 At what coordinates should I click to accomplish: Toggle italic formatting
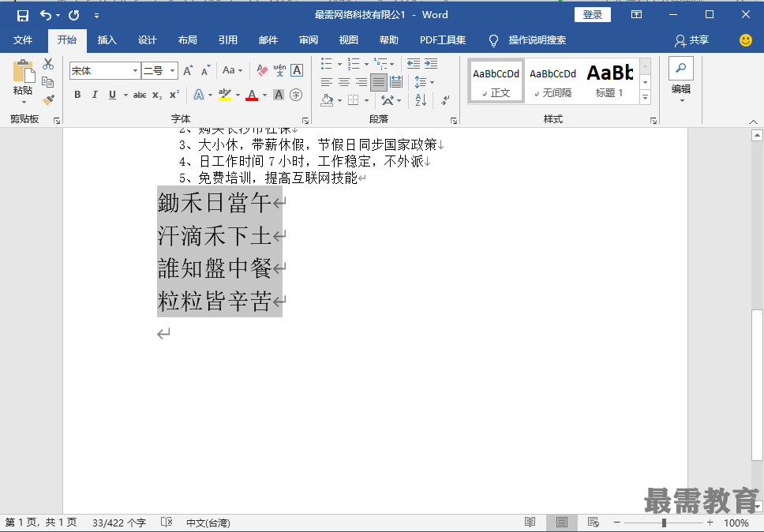(95, 95)
